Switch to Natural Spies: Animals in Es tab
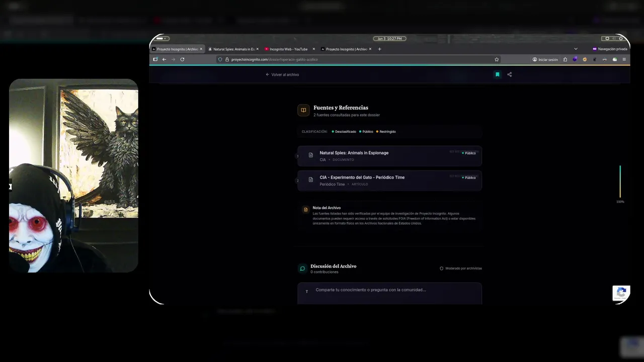The image size is (644, 362). coord(233,49)
